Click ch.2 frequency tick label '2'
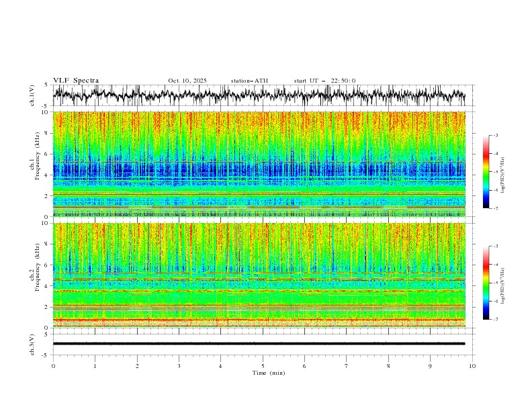532x411 pixels. tap(47, 307)
